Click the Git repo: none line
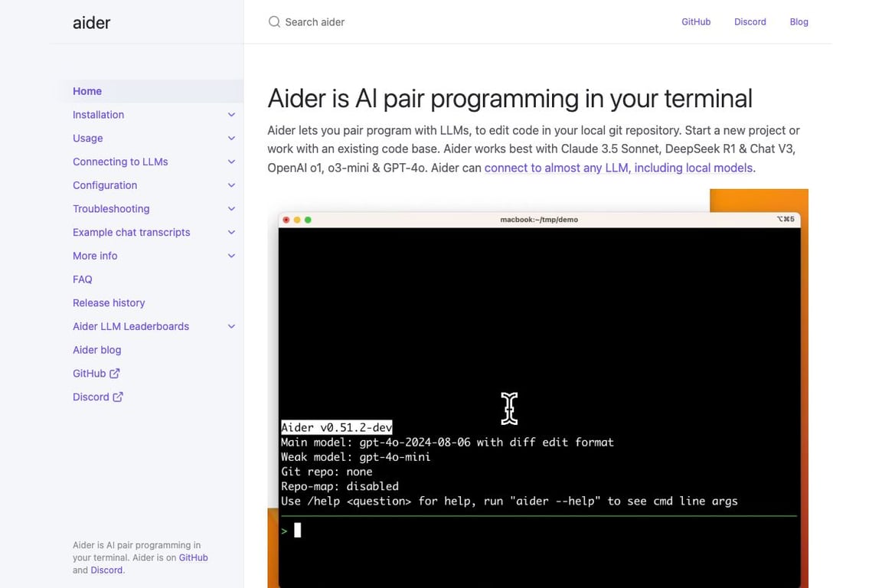882x588 pixels. (326, 472)
